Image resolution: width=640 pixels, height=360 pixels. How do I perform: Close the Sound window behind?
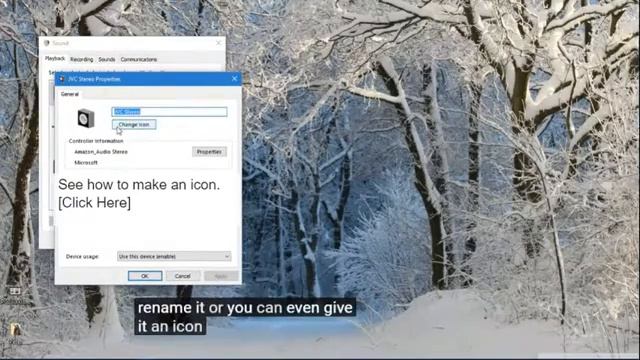pyautogui.click(x=219, y=42)
